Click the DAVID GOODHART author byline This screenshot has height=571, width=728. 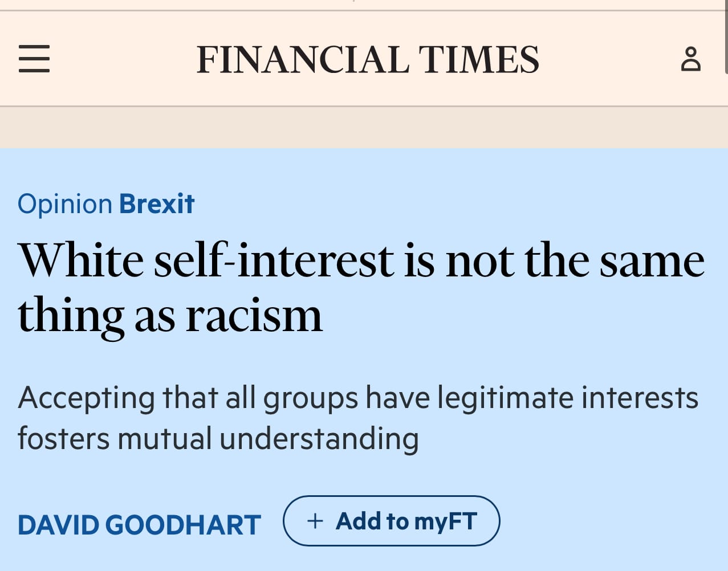pos(140,525)
